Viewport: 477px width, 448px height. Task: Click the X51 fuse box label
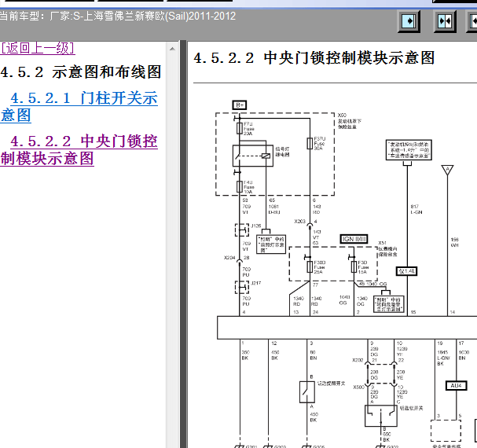(387, 248)
